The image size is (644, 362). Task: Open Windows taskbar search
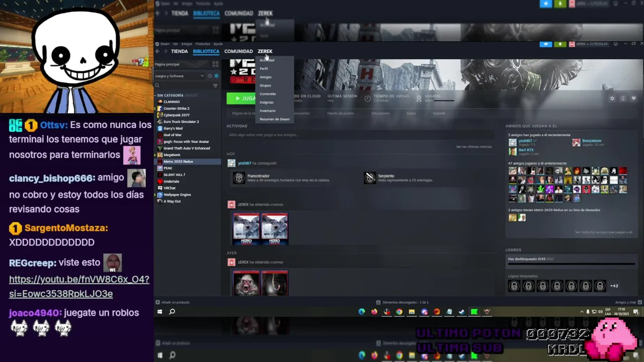pos(172,312)
